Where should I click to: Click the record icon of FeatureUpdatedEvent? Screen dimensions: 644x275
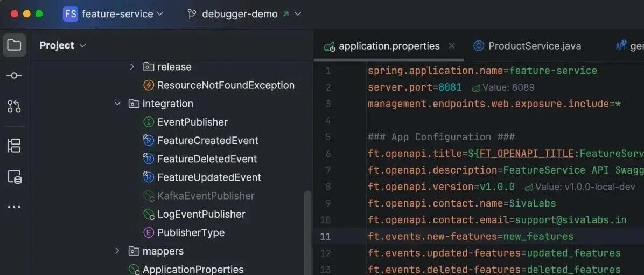pos(148,177)
